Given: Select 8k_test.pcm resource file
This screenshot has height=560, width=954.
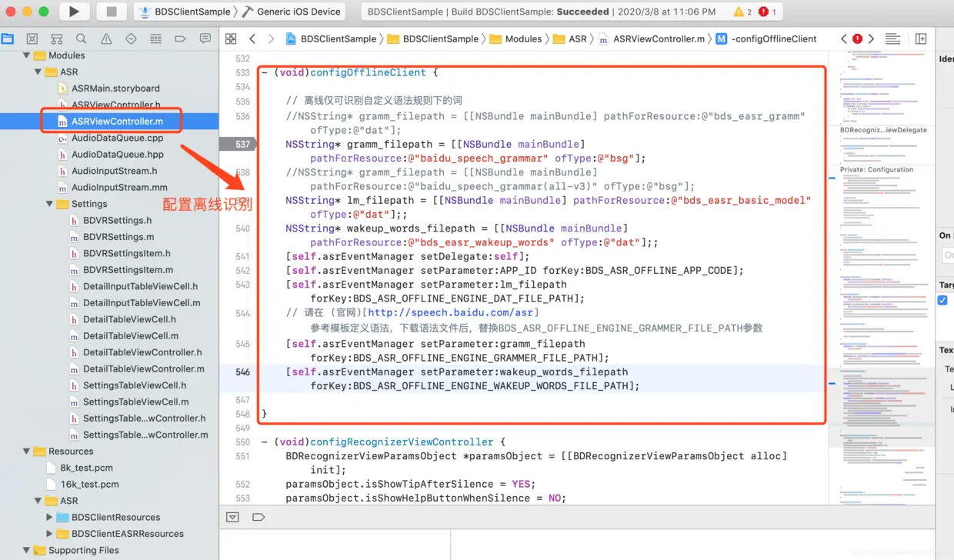Looking at the screenshot, I should 86,468.
